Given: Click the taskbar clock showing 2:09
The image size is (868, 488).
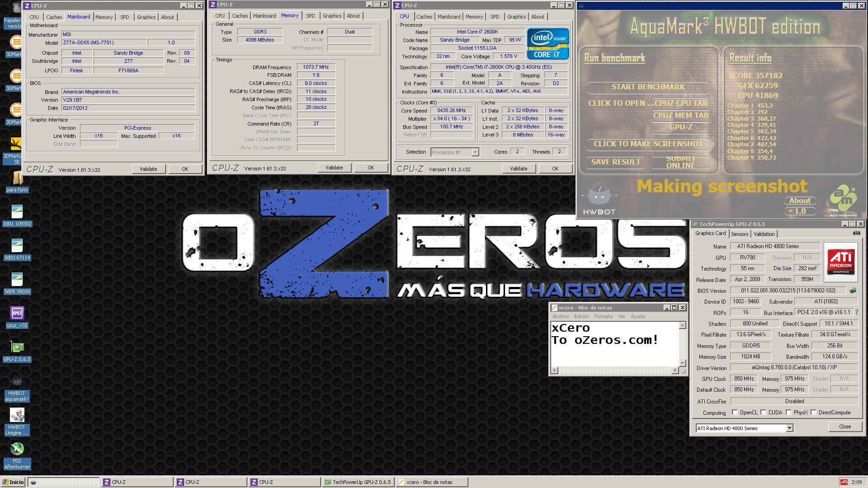Looking at the screenshot, I should pyautogui.click(x=856, y=482).
